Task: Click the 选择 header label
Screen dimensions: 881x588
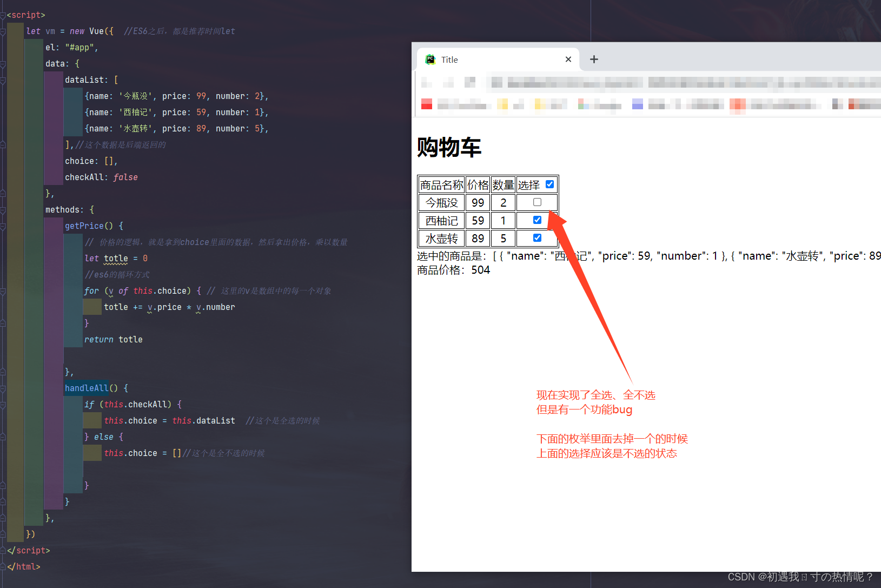Action: (x=529, y=185)
